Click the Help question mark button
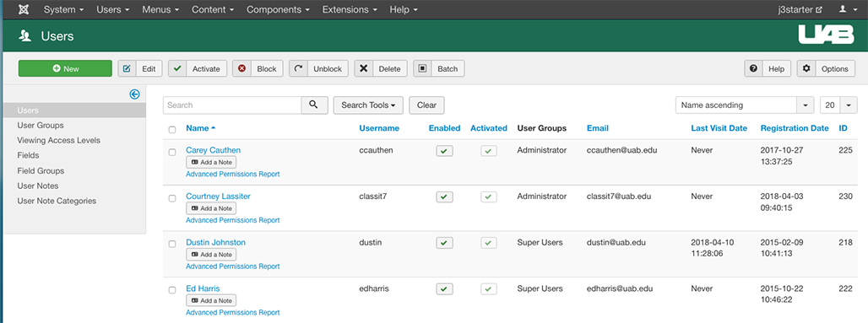Image resolution: width=868 pixels, height=323 pixels. [x=768, y=68]
